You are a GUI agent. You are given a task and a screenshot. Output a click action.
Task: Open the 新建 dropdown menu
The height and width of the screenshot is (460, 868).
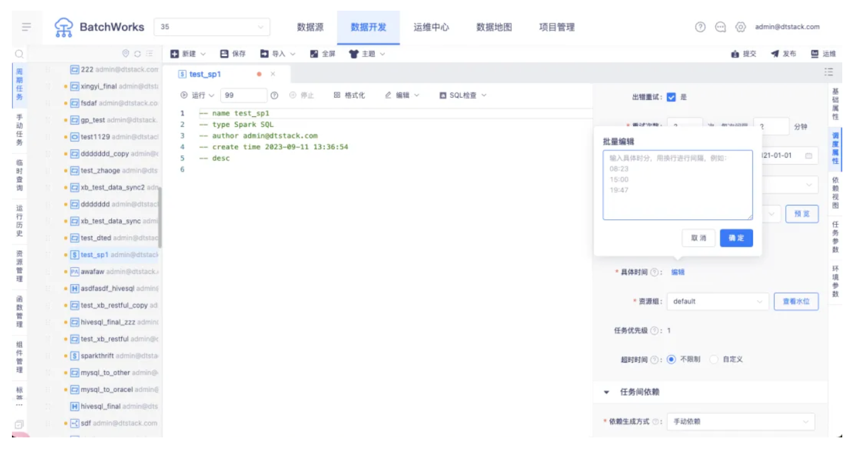click(188, 54)
